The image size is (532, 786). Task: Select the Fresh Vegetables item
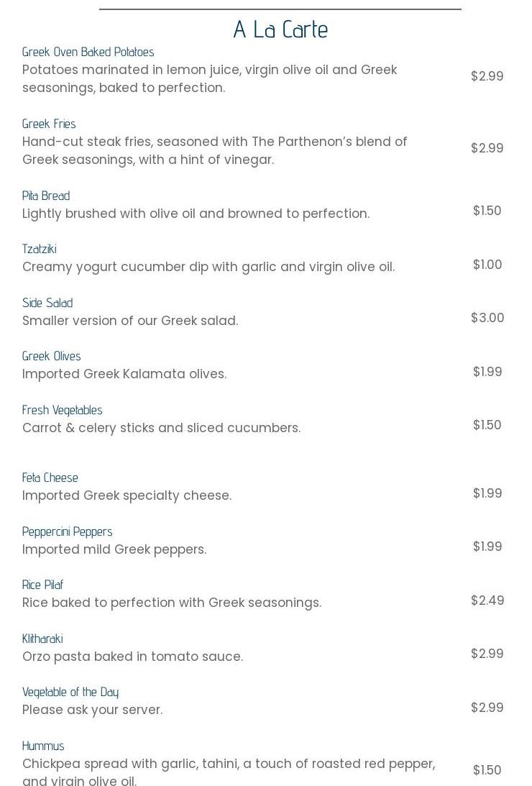click(62, 411)
